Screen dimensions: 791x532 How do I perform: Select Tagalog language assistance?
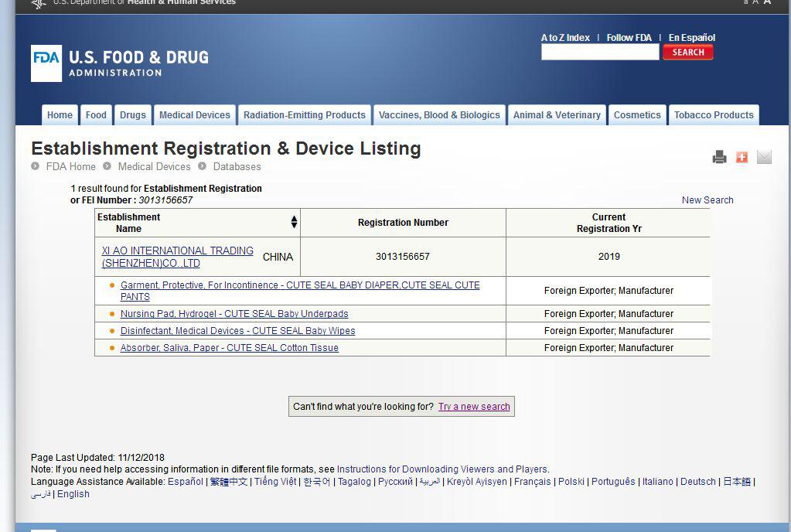354,482
